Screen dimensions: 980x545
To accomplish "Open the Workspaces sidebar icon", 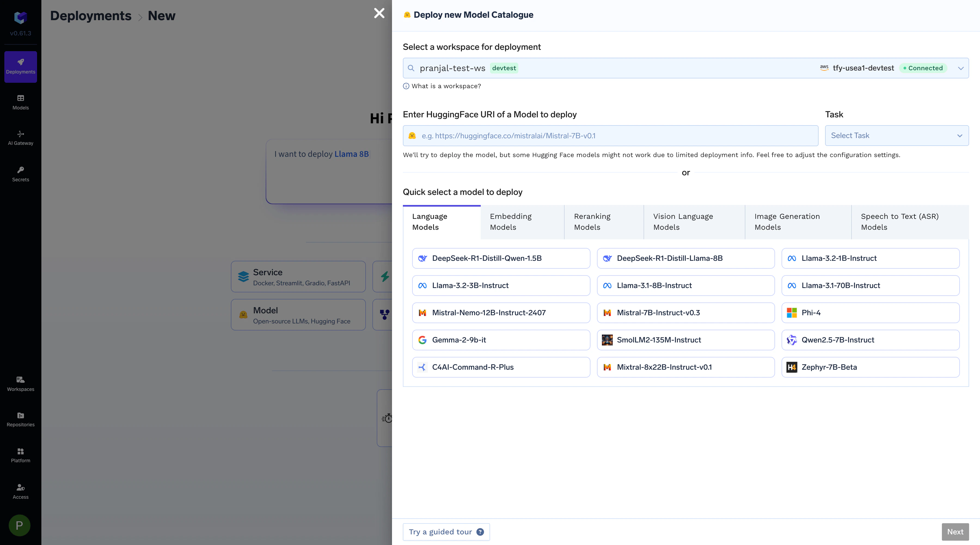I will tap(20, 383).
